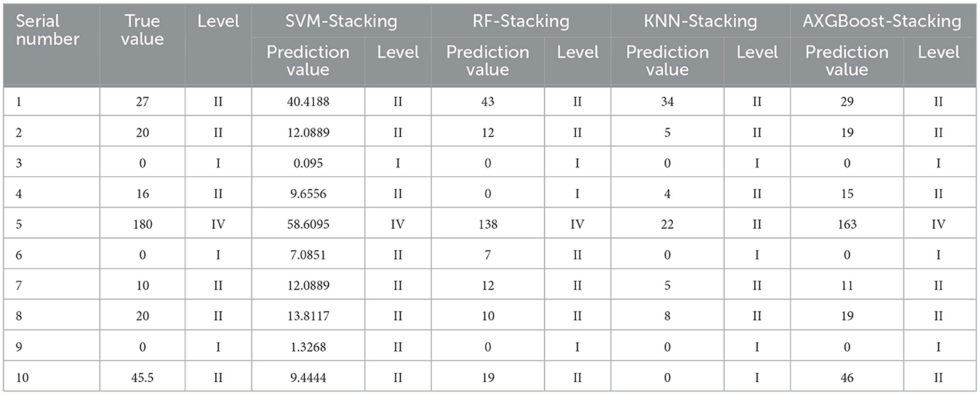Click the true value 180 cell
Viewport: 980px width, 395px height.
point(142,224)
